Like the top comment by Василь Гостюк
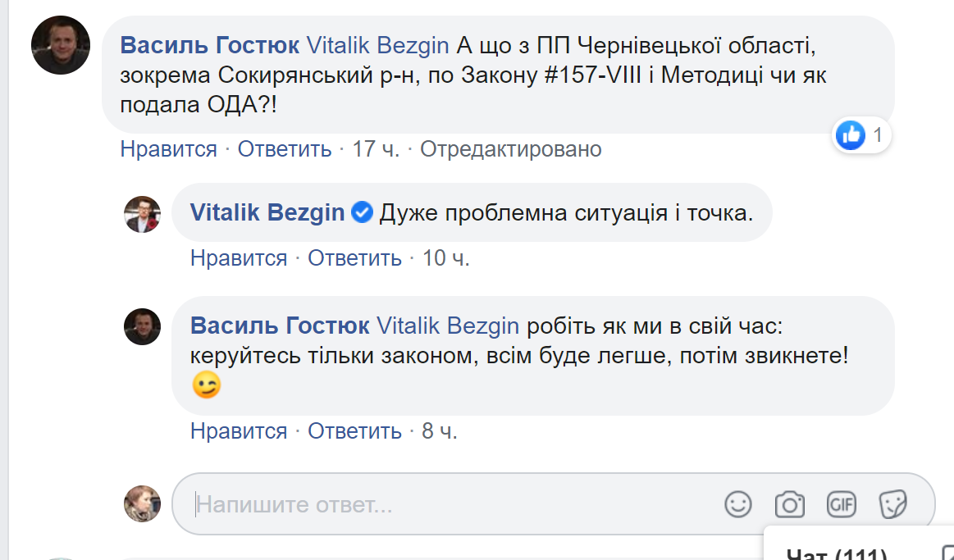This screenshot has height=560, width=954. pos(168,149)
